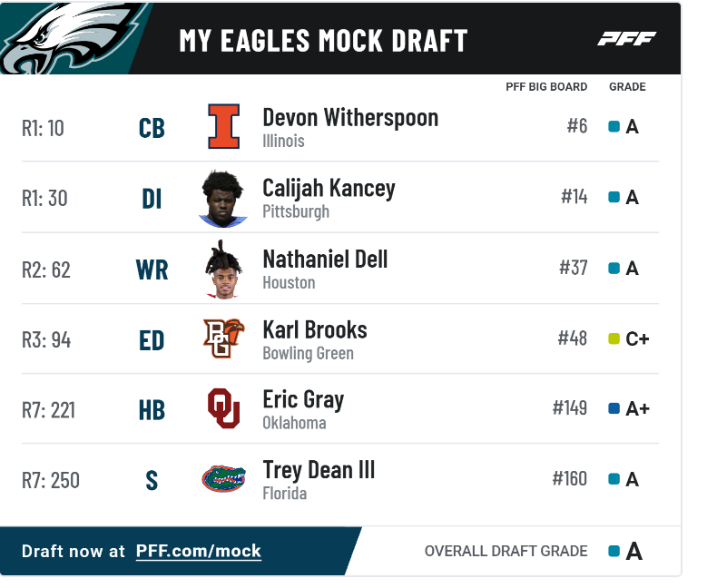Click the GRADE column header
This screenshot has height=588, width=707.
click(x=627, y=87)
